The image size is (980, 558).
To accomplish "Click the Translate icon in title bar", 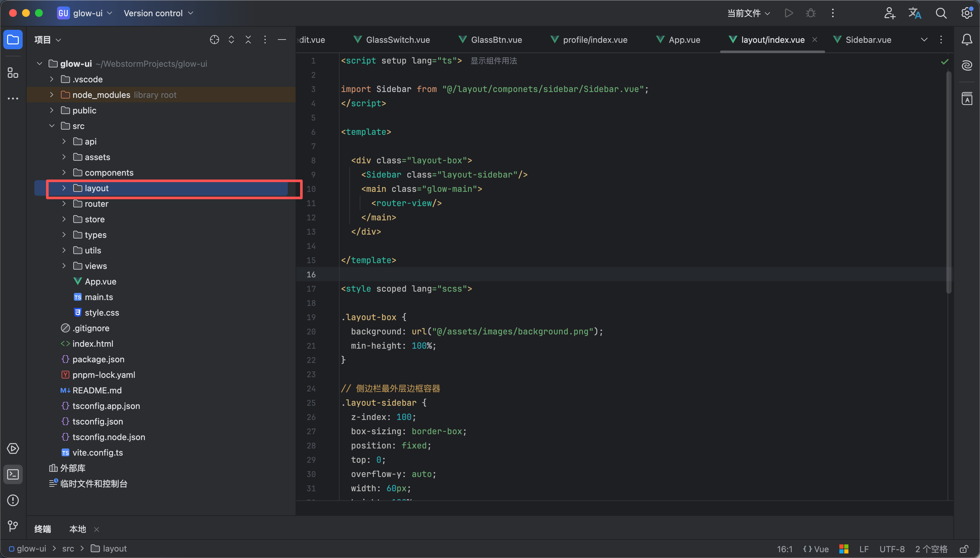I will point(915,13).
